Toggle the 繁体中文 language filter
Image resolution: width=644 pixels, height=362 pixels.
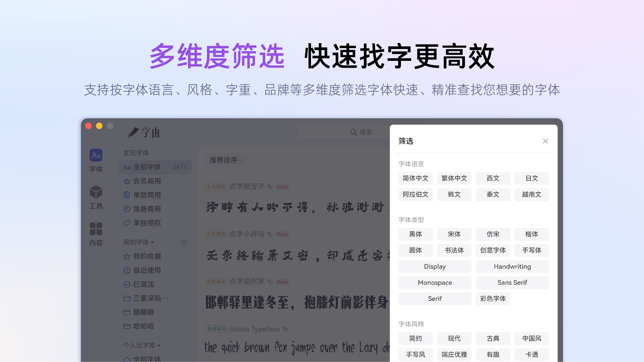tap(454, 178)
